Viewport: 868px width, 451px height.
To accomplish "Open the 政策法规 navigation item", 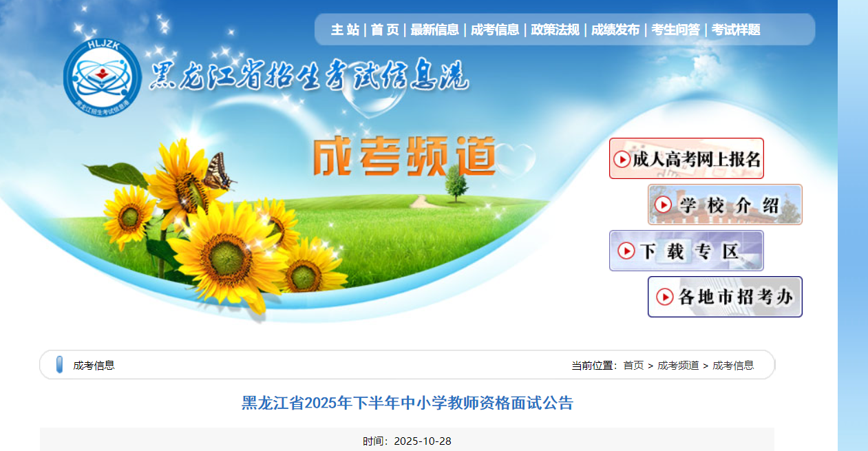I will point(555,30).
